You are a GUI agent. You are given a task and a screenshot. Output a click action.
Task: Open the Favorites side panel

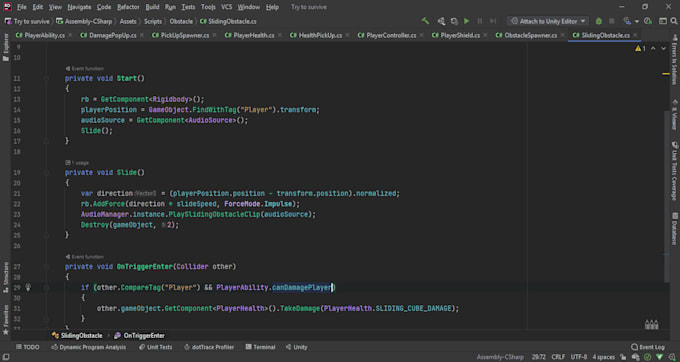pyautogui.click(x=6, y=320)
